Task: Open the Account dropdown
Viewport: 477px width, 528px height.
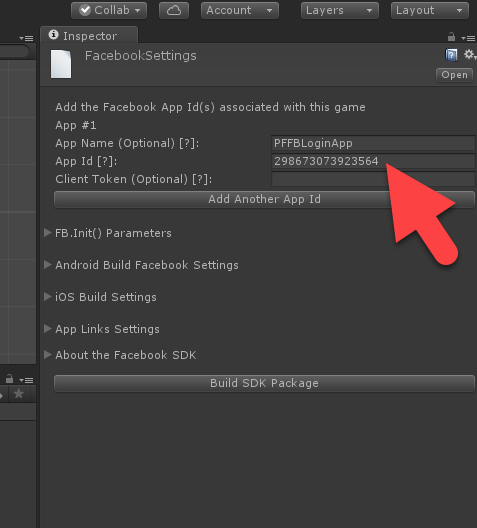Action: 240,10
